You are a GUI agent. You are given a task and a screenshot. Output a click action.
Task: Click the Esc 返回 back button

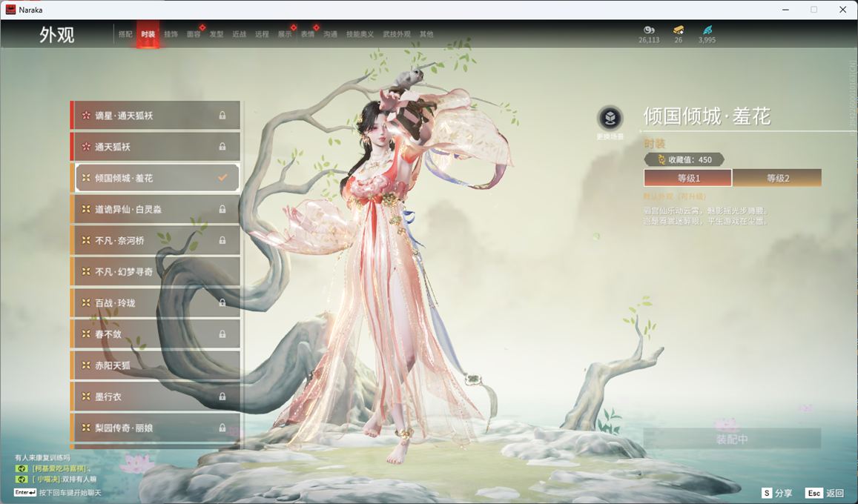[x=825, y=493]
